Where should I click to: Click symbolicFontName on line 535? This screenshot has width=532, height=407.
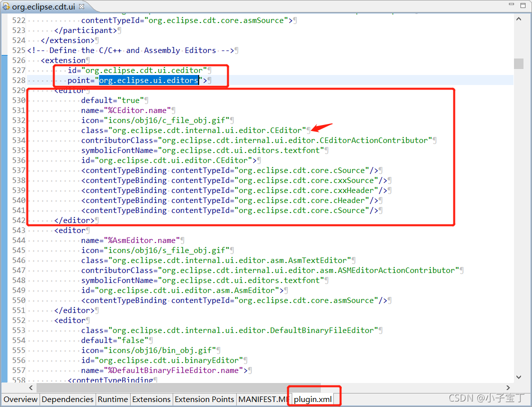pos(203,150)
